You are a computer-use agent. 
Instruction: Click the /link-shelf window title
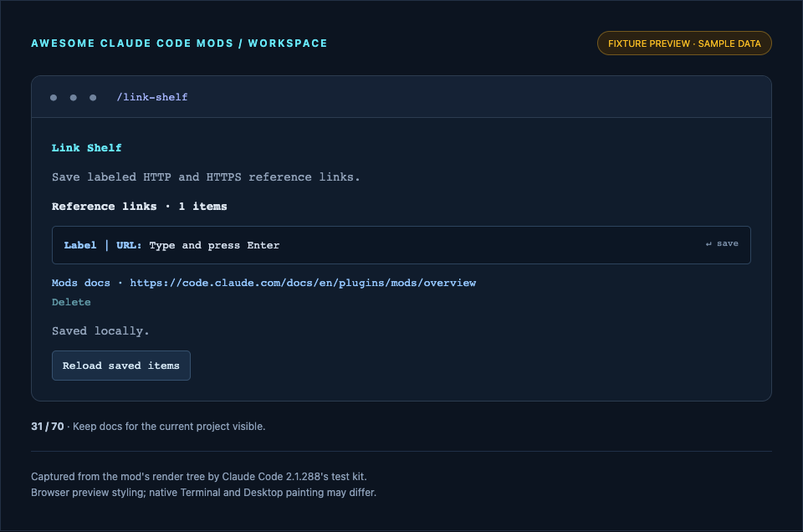click(152, 97)
